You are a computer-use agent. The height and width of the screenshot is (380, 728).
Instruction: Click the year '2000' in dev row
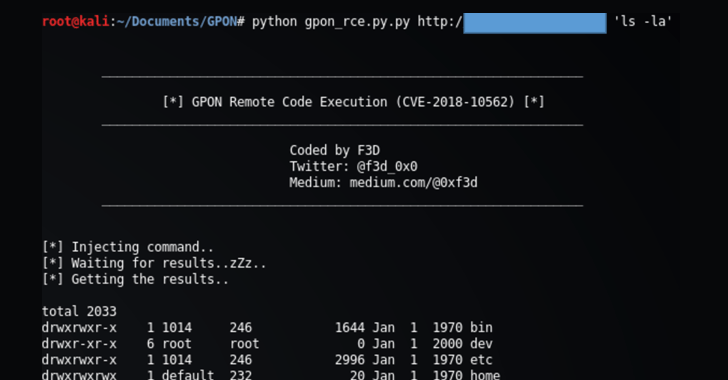pyautogui.click(x=448, y=344)
